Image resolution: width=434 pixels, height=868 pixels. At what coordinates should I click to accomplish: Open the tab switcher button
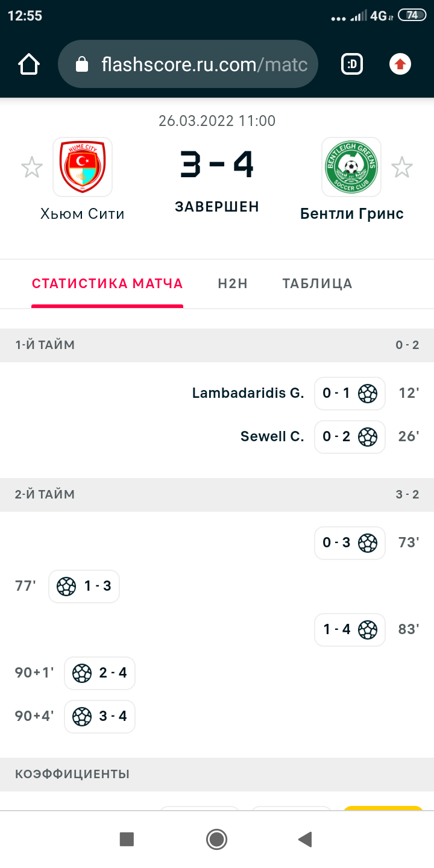click(x=352, y=64)
